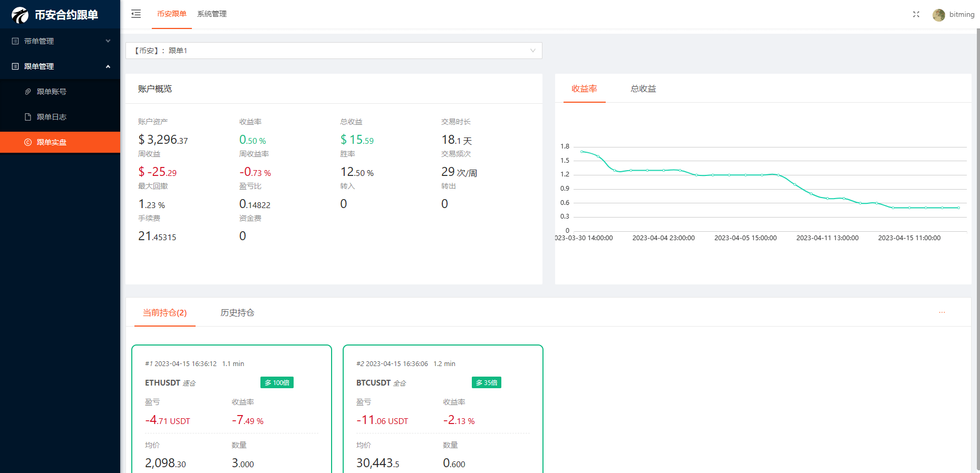Click the bitming user avatar
980x473 pixels.
tap(938, 15)
